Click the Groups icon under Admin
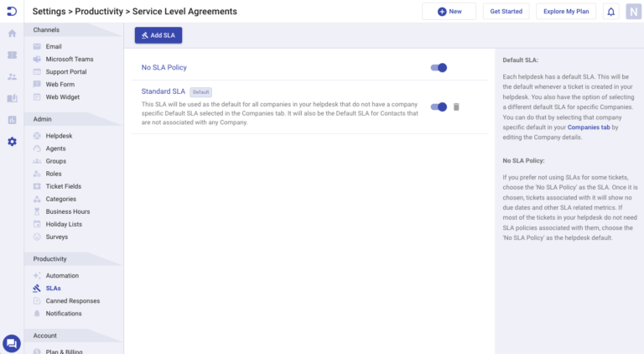The image size is (644, 354). (x=37, y=161)
